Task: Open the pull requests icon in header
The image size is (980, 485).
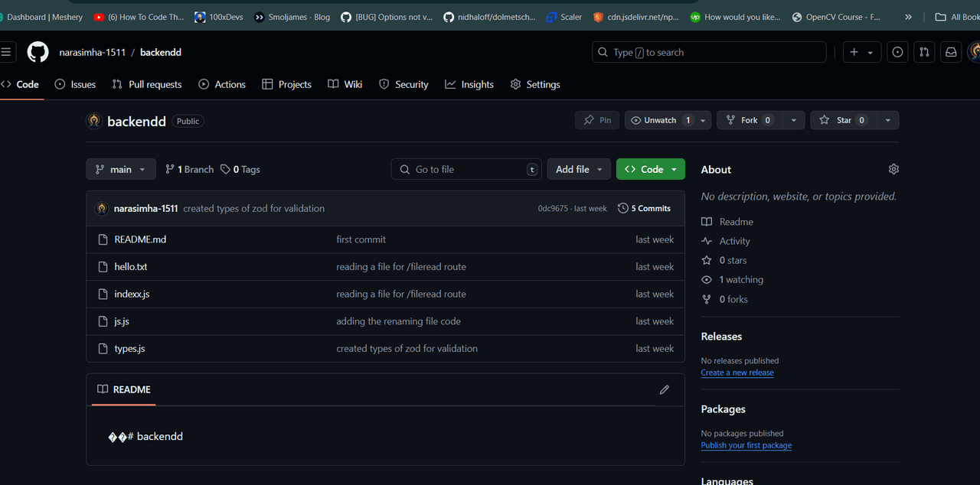Action: coord(924,52)
